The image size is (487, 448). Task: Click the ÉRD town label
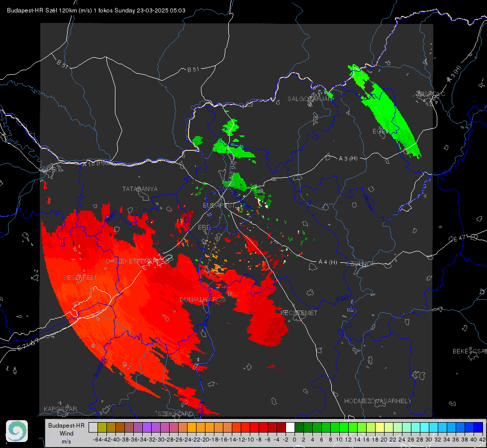pos(204,227)
